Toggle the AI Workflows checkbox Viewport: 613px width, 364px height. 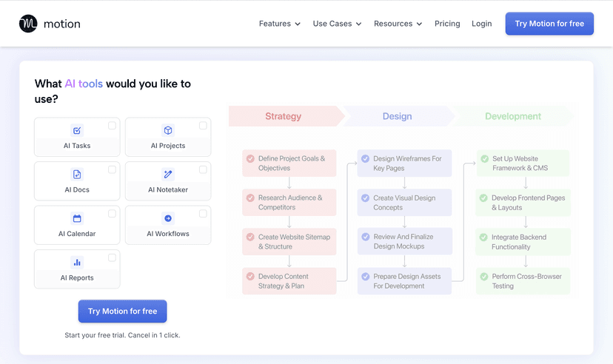(x=203, y=214)
